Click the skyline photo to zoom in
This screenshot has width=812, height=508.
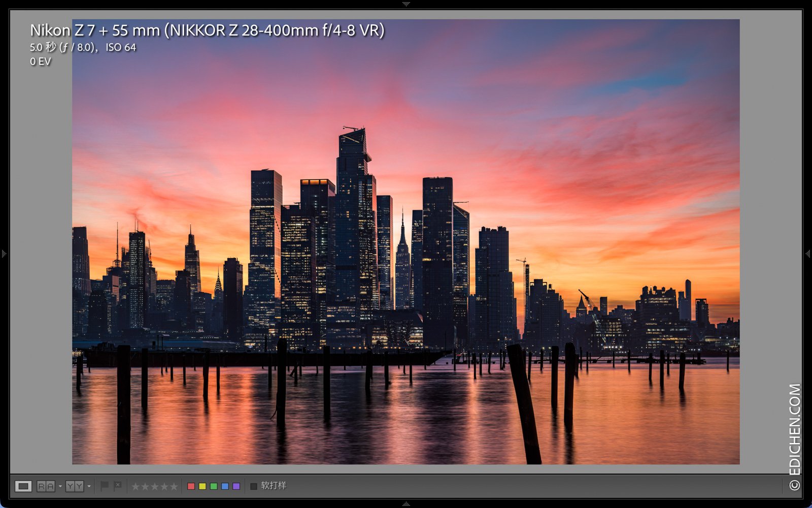[405, 242]
